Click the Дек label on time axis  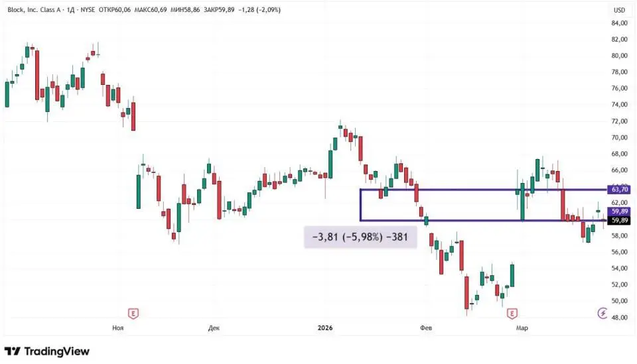pos(214,328)
